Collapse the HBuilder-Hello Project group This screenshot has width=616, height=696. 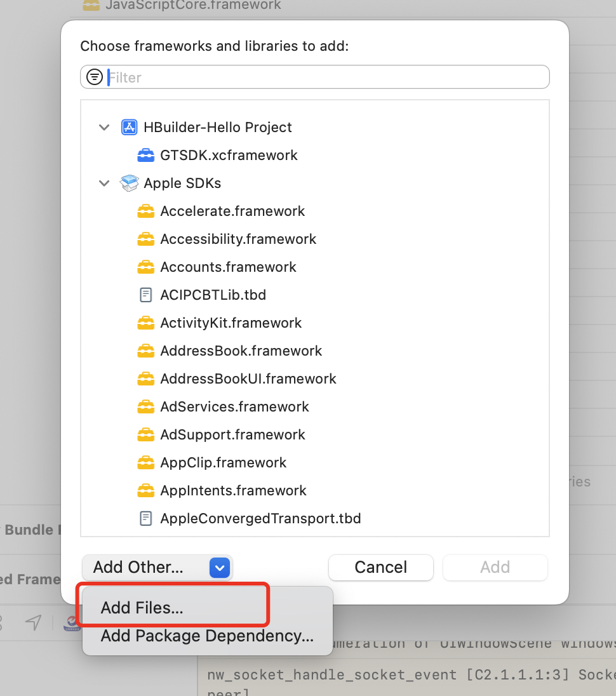[x=104, y=127]
